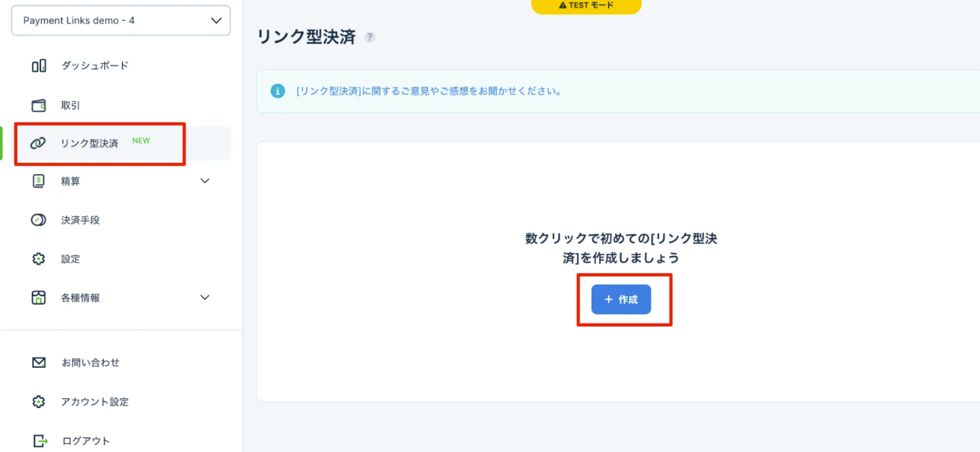Click the envelope icon for お問い合わせ
980x452 pixels.
(38, 362)
